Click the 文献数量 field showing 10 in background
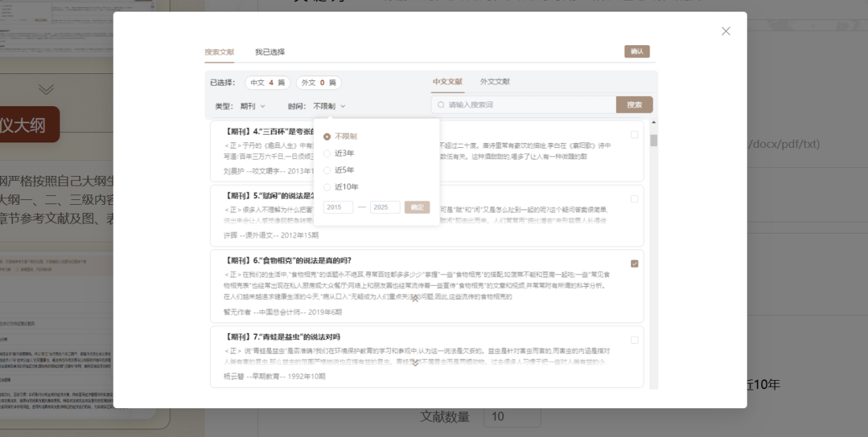868x437 pixels. [x=512, y=416]
